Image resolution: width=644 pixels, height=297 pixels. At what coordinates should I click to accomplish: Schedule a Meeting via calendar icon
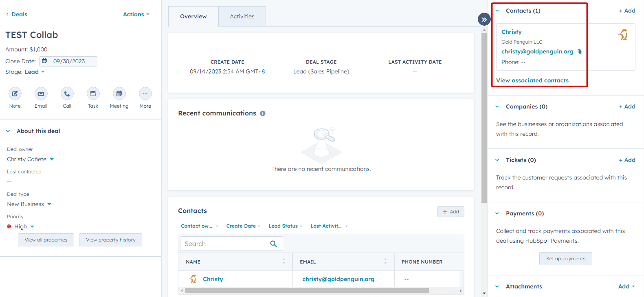tap(119, 94)
